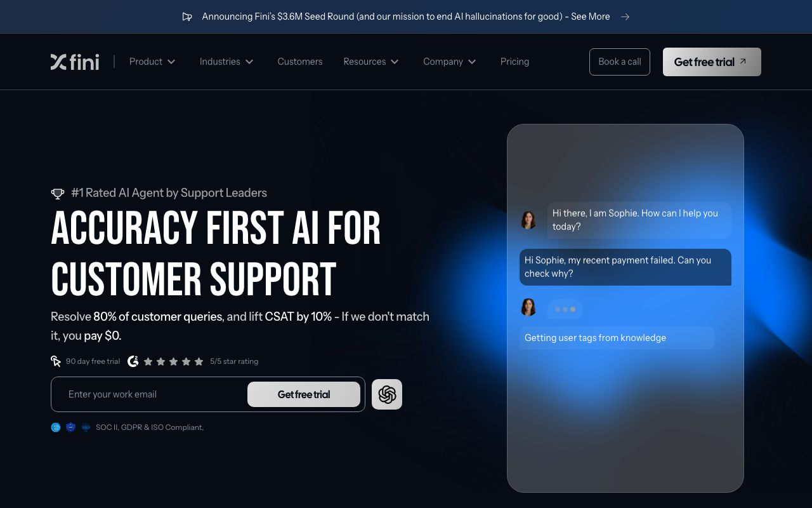Expand the Product dropdown menu
812x508 pixels.
click(152, 62)
